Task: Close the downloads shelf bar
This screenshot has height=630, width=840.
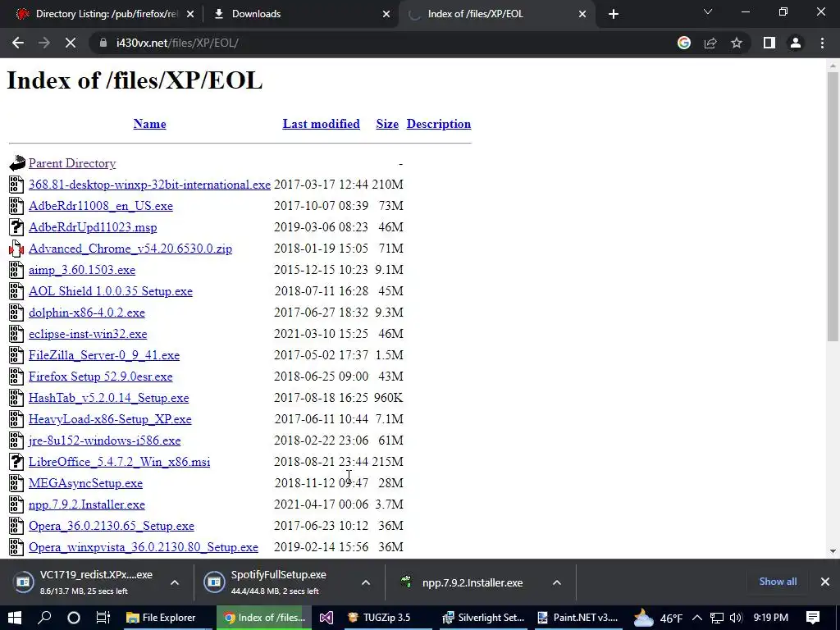Action: (x=825, y=582)
